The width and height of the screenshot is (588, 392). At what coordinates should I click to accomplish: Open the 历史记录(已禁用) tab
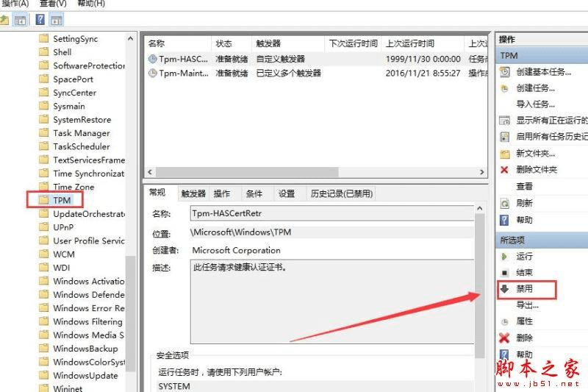click(x=342, y=193)
